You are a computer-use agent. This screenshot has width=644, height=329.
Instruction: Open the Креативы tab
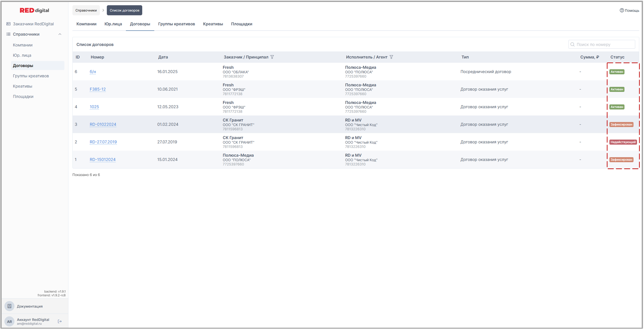(x=213, y=24)
